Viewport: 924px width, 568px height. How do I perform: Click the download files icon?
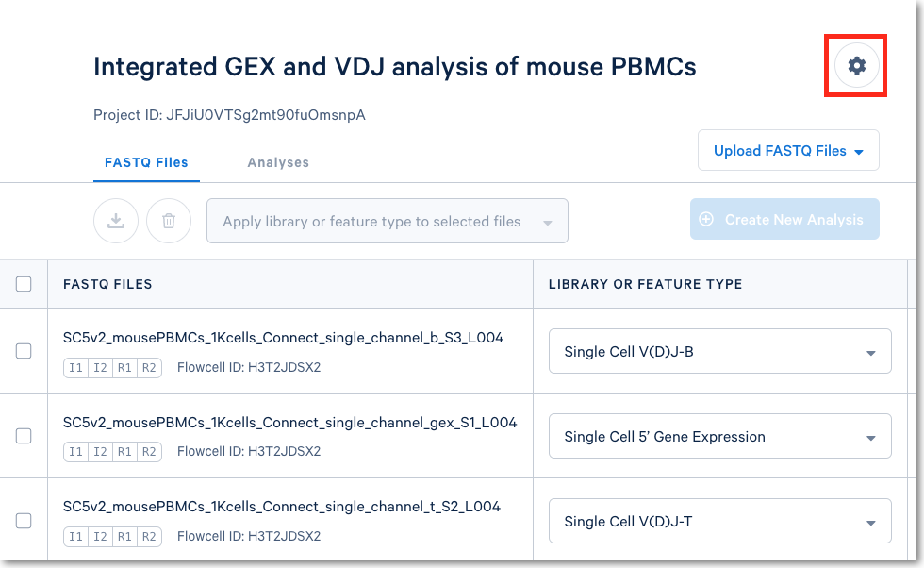[x=116, y=221]
